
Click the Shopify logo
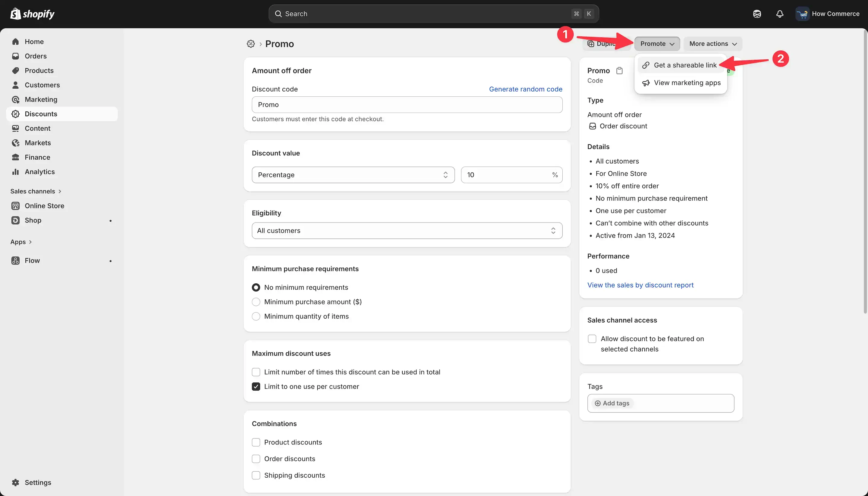tap(32, 14)
